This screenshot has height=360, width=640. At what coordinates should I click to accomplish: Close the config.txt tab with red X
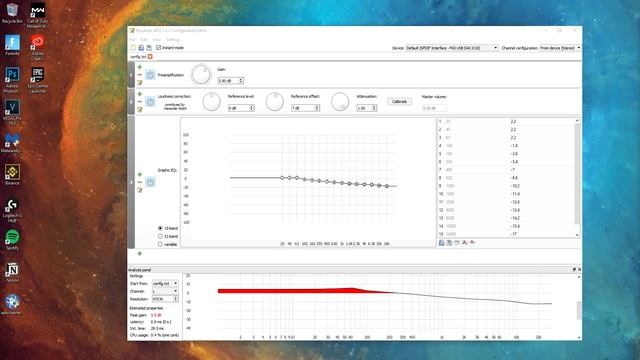150,56
